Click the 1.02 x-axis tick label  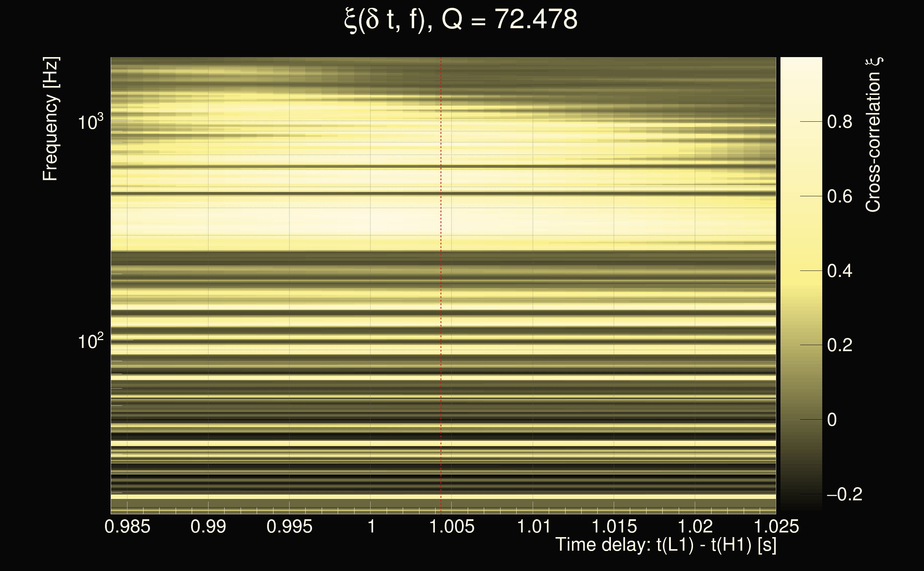695,526
